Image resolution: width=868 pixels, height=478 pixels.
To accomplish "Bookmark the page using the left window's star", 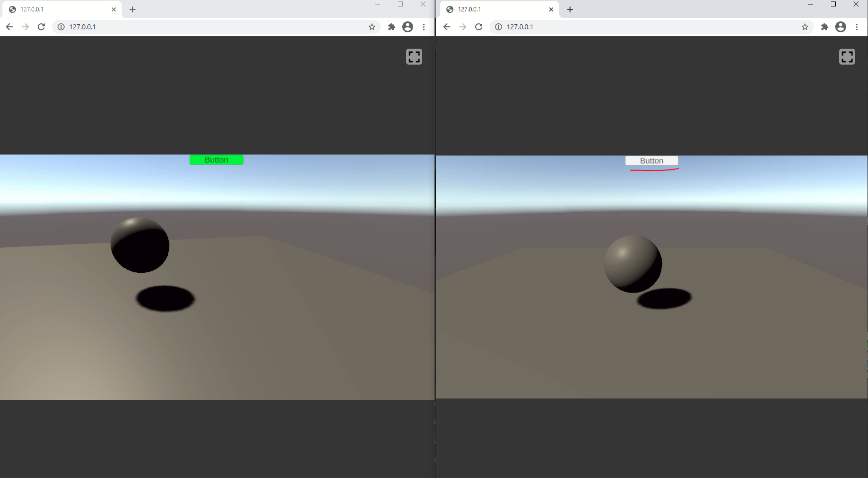I will [371, 27].
